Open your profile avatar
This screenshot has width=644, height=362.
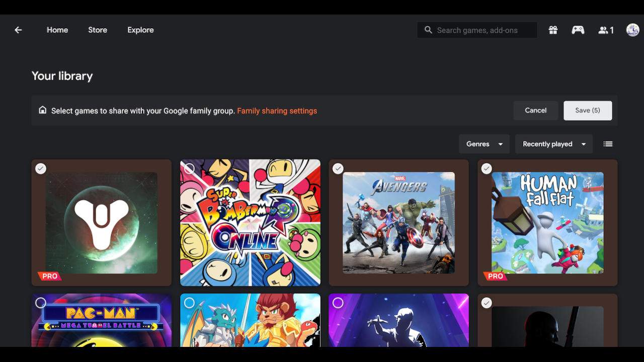[632, 30]
